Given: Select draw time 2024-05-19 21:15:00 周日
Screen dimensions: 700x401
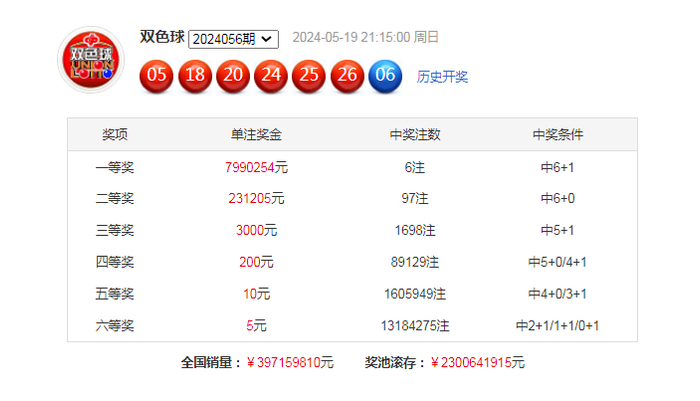Looking at the screenshot, I should (x=366, y=37).
